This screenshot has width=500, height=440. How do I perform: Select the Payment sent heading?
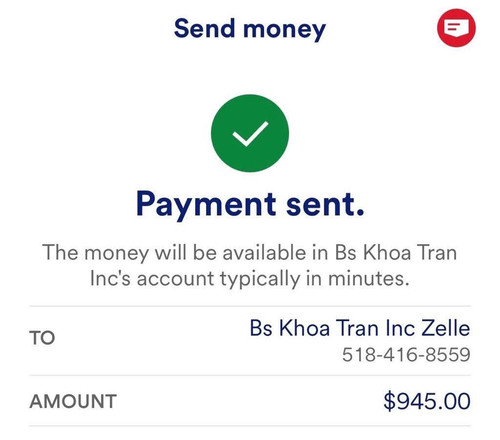coord(250,204)
